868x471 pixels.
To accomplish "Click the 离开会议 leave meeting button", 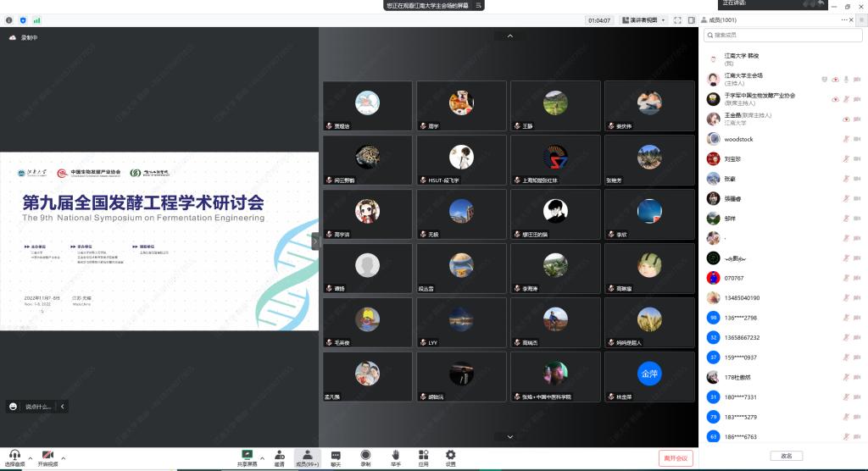I will pos(676,457).
